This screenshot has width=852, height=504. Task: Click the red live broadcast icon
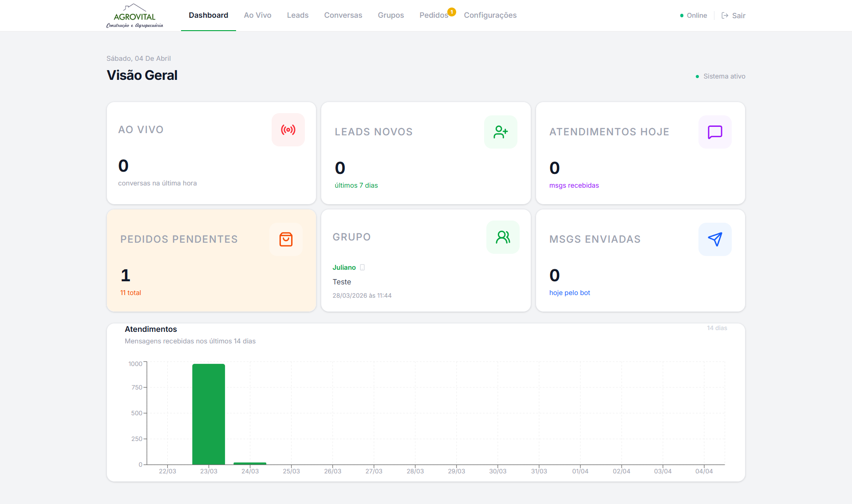(x=288, y=130)
